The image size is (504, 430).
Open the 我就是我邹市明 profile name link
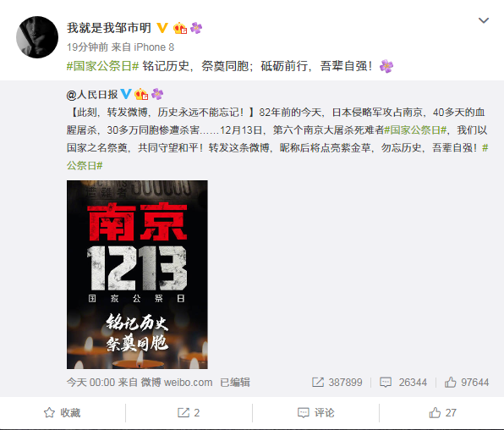[108, 28]
